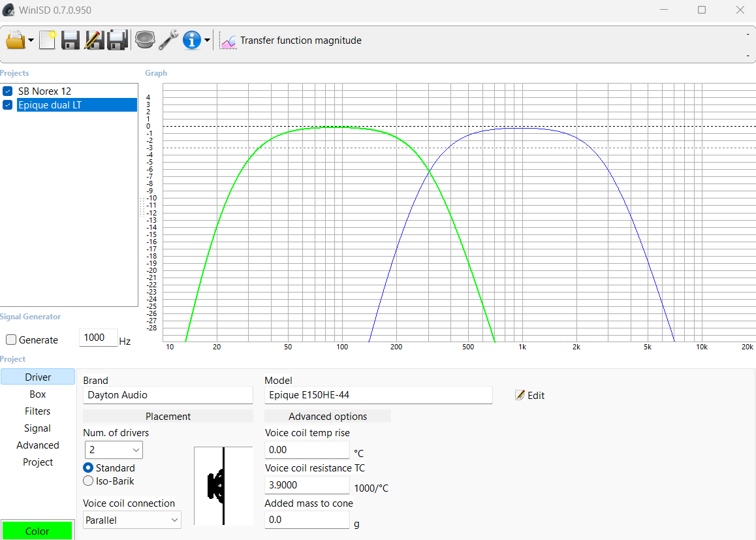Click the blue info icon

tap(192, 40)
